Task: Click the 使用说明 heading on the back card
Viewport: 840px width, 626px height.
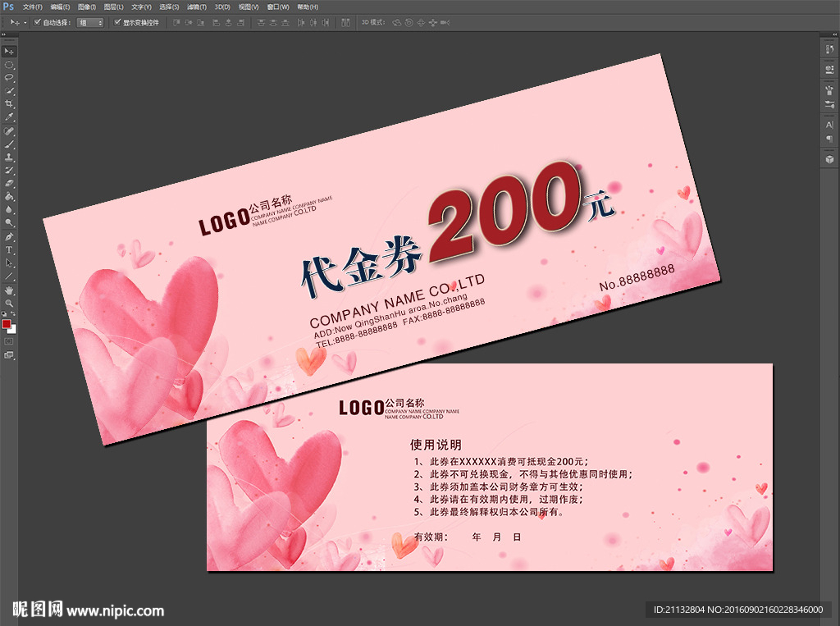Action: (436, 445)
